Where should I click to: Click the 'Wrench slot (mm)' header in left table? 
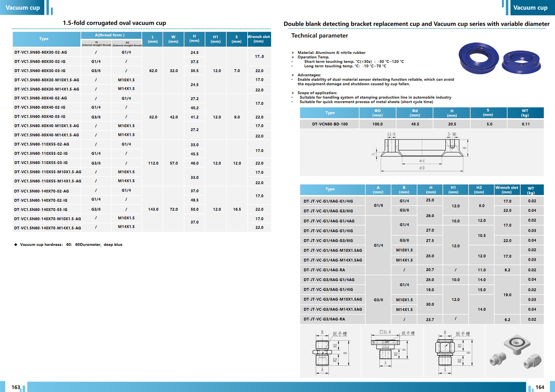click(x=259, y=39)
